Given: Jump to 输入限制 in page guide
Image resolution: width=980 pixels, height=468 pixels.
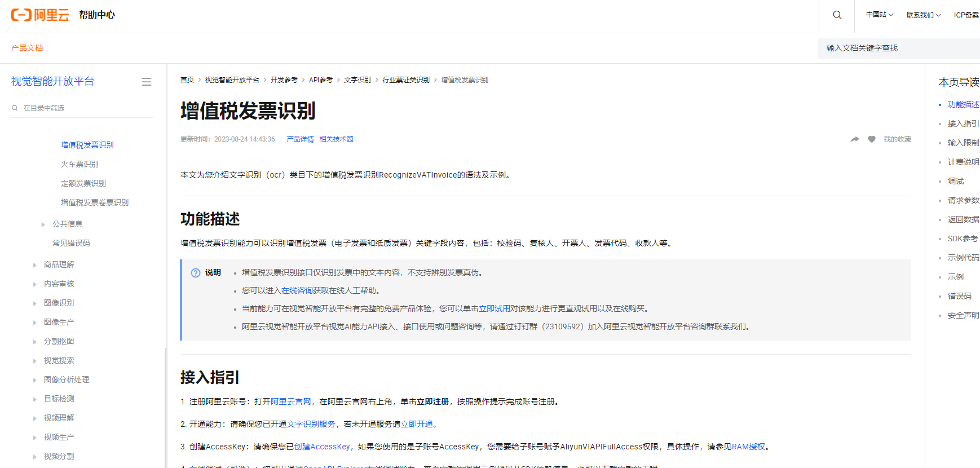Looking at the screenshot, I should tap(964, 143).
